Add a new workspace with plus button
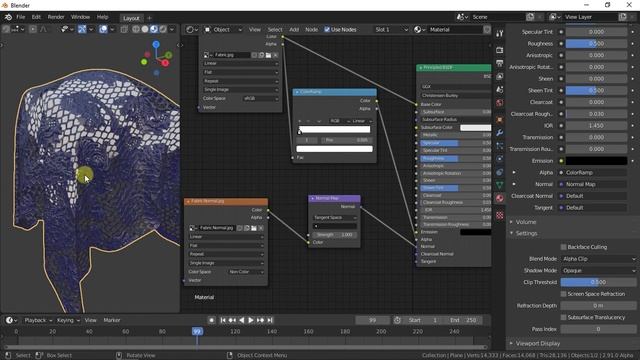Viewport: 640px width, 360px height. click(149, 18)
